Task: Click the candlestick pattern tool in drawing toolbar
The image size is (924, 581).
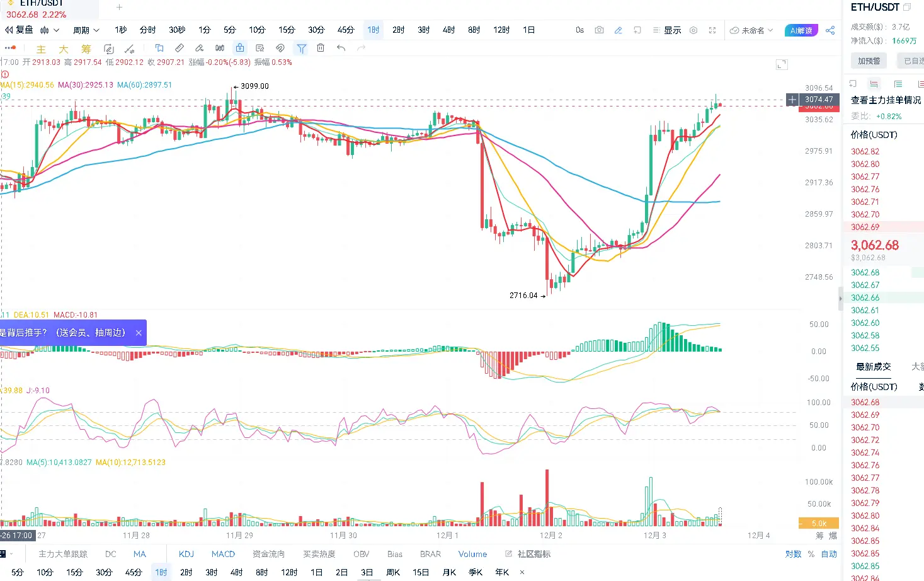Action: pyautogui.click(x=220, y=48)
